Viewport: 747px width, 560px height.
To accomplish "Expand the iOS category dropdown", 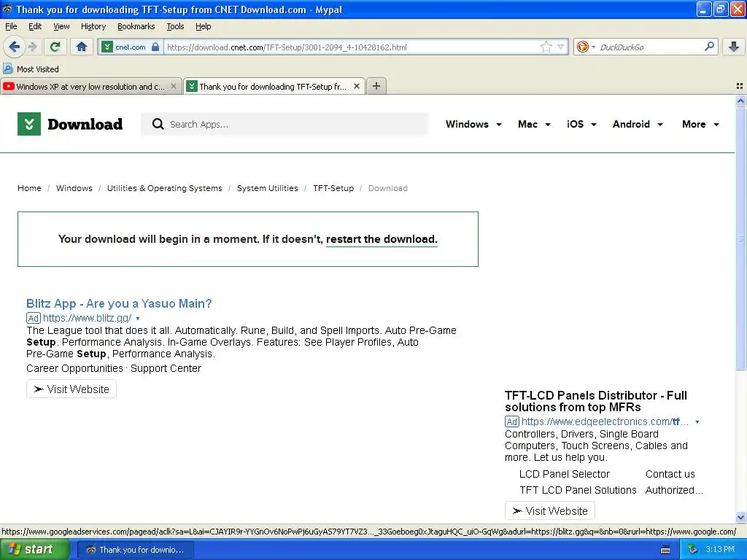I will (x=581, y=124).
